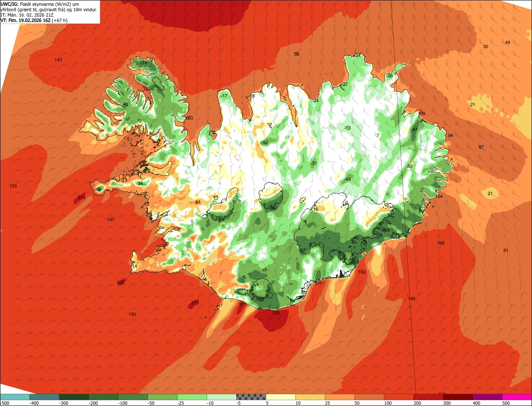
Task: Click the map value '109' on the northeast coast
Action: tap(422, 114)
